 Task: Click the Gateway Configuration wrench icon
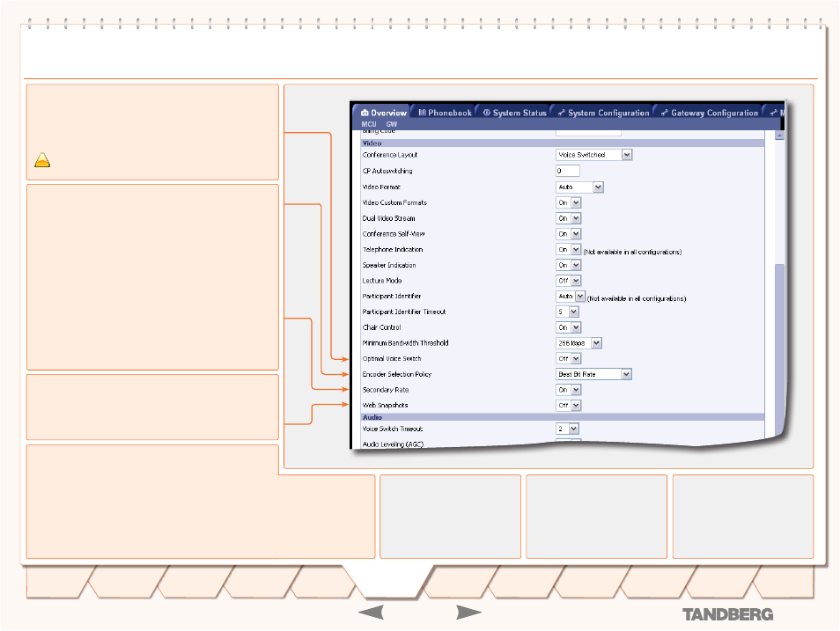pyautogui.click(x=664, y=113)
